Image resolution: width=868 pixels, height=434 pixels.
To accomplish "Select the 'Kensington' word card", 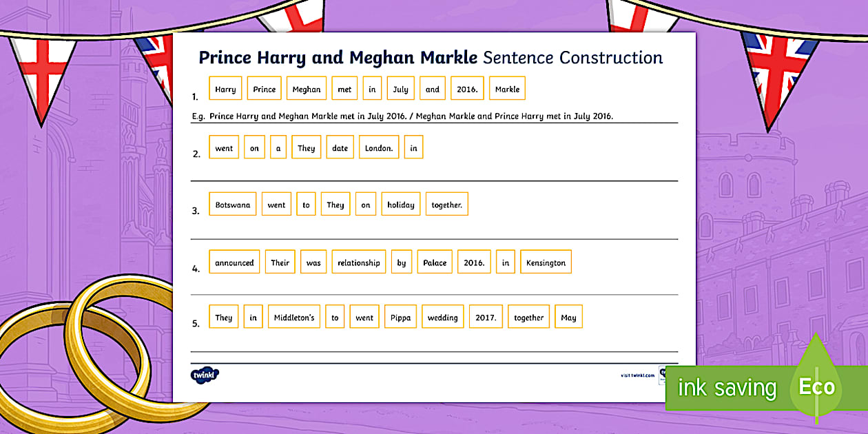I will 546,262.
